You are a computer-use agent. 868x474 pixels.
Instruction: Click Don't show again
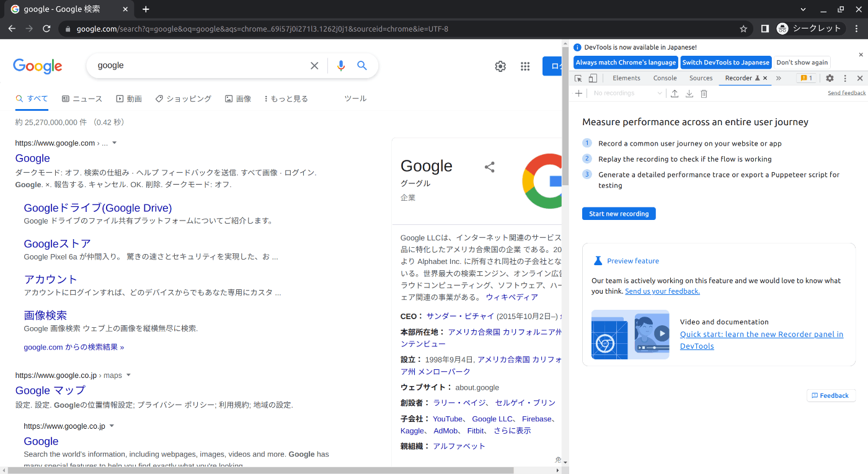coord(802,63)
